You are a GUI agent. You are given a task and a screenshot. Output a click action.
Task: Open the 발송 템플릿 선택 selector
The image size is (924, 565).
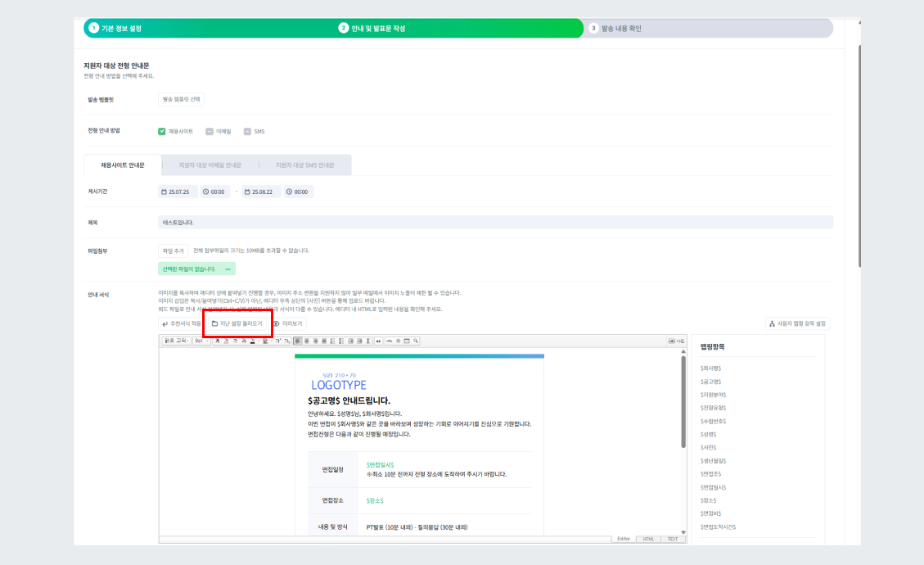181,99
